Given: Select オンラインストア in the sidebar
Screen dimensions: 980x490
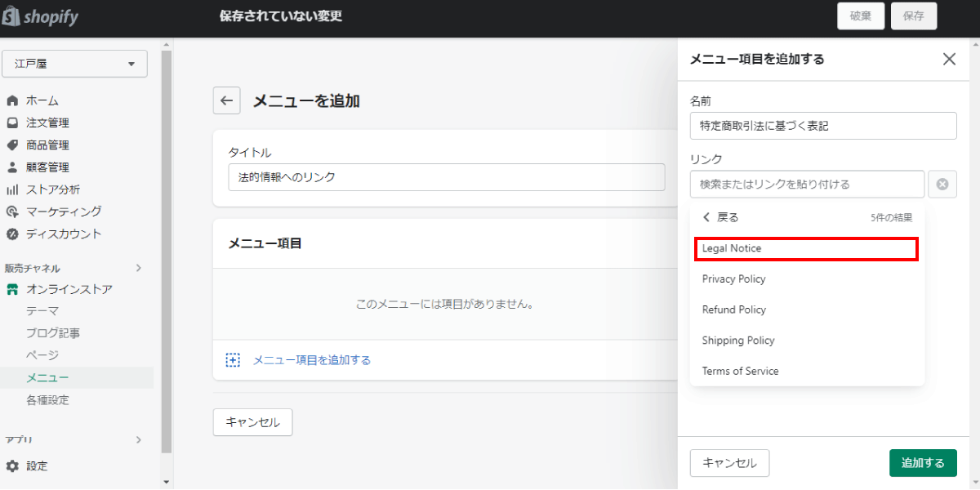Looking at the screenshot, I should (x=69, y=288).
